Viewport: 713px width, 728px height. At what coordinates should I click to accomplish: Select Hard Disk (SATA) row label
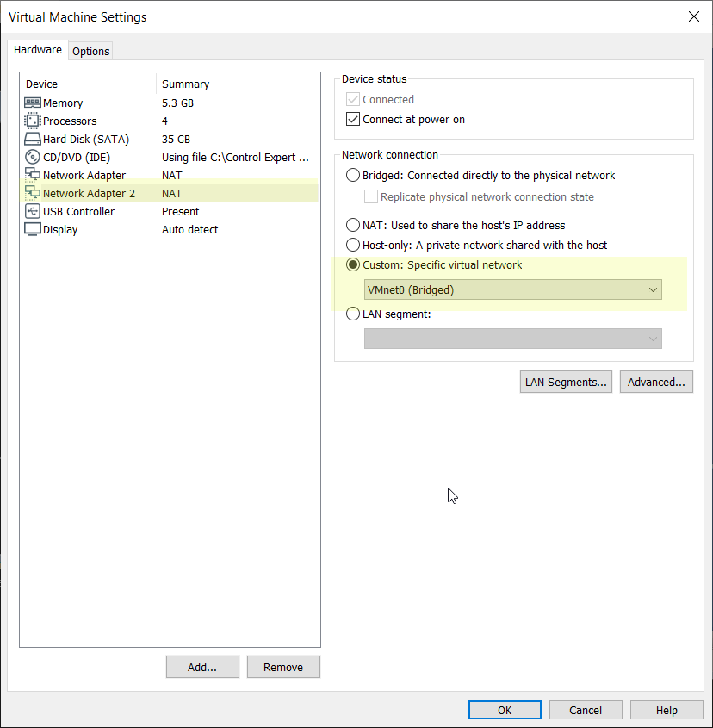point(86,140)
